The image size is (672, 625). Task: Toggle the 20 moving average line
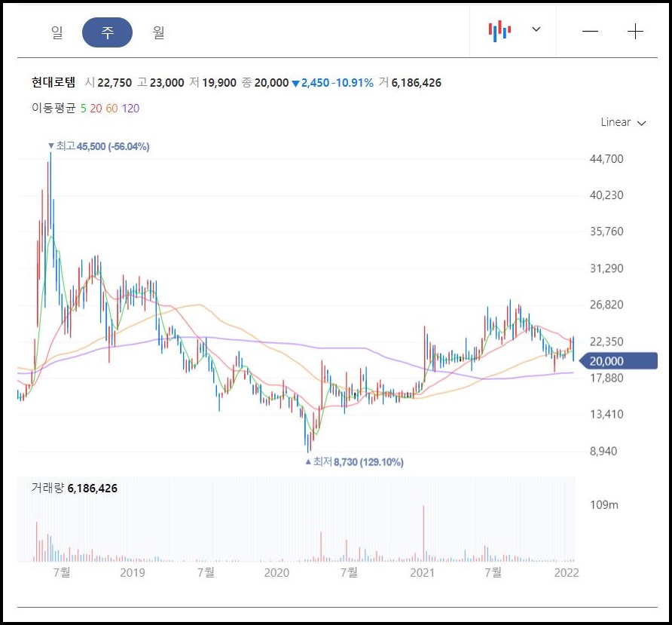tap(96, 108)
